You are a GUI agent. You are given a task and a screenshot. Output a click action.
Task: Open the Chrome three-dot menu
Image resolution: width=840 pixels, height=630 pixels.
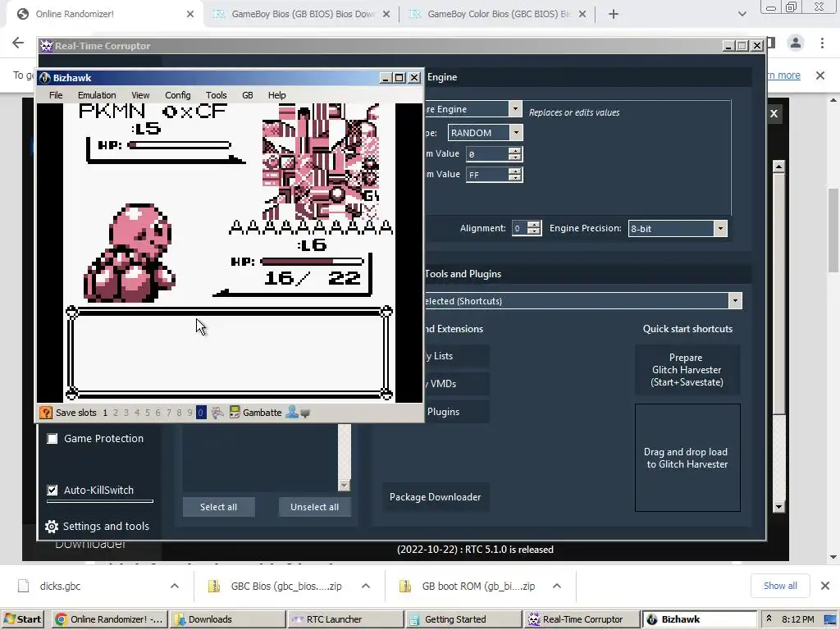[822, 43]
